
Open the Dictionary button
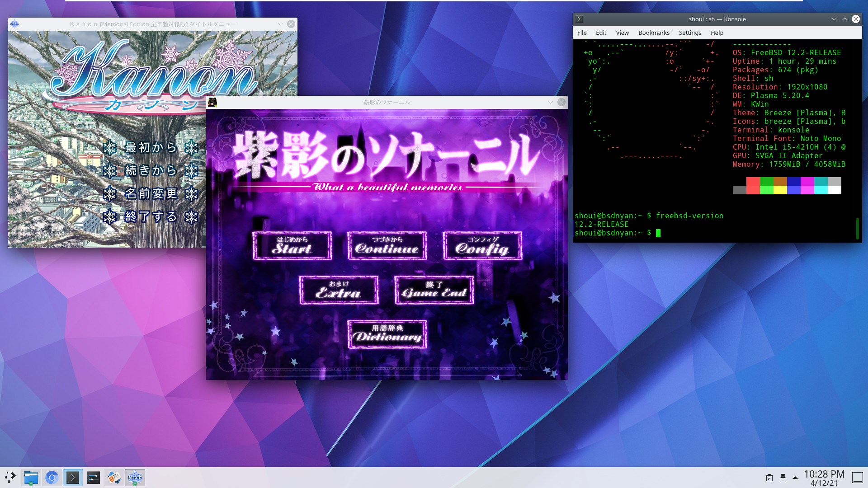click(x=387, y=334)
